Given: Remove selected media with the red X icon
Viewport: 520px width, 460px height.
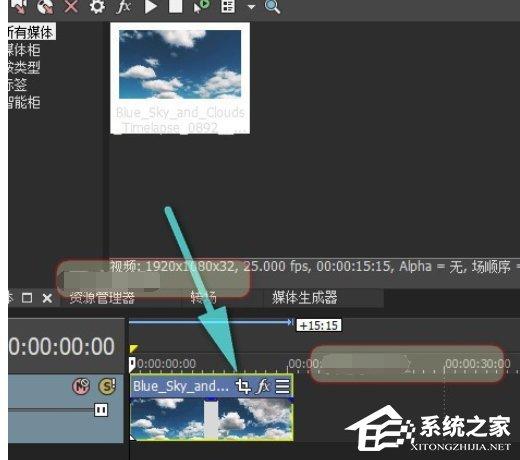Looking at the screenshot, I should 71,6.
